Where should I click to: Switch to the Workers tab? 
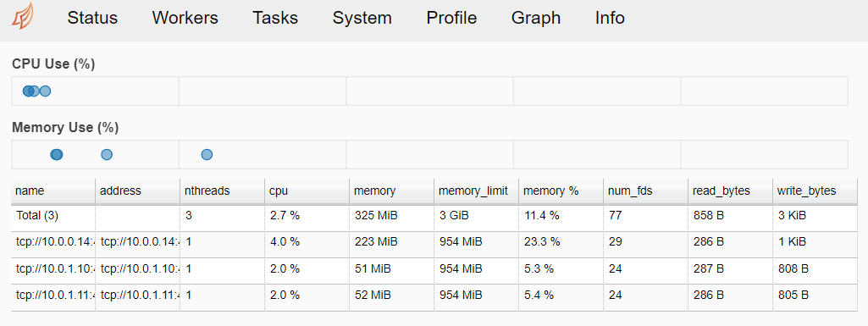185,18
